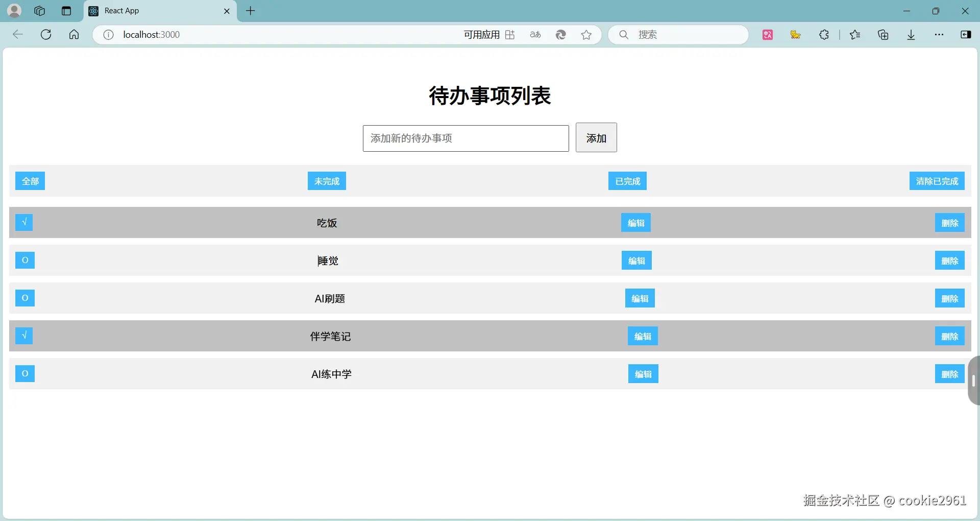This screenshot has width=980, height=521.
Task: Open the 可用应用 app install button
Action: [489, 35]
